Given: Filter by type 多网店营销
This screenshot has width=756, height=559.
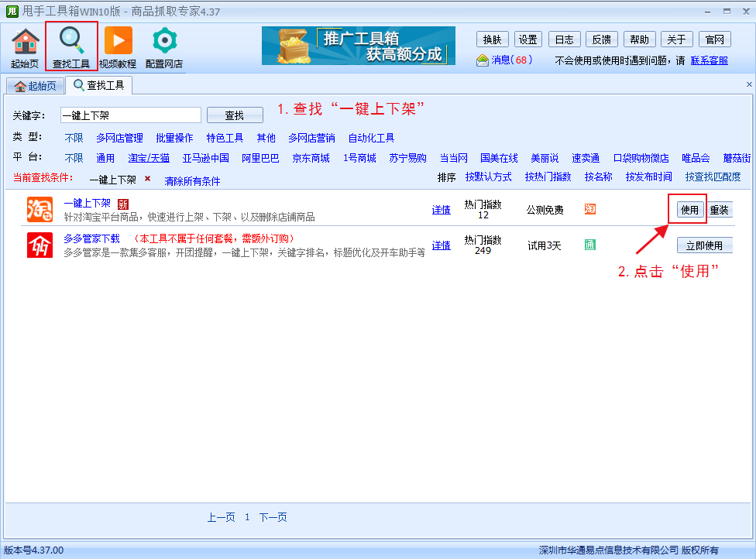Looking at the screenshot, I should point(311,139).
